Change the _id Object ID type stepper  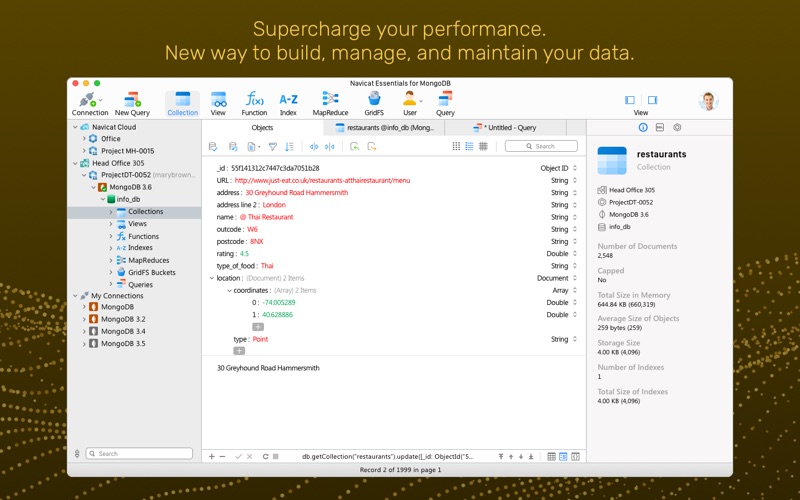575,168
